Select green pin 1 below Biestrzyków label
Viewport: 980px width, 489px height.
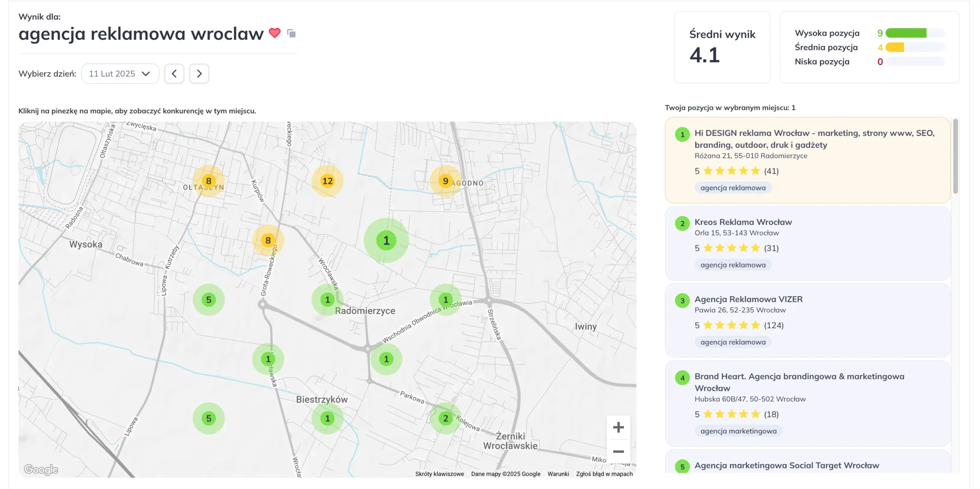tap(327, 418)
